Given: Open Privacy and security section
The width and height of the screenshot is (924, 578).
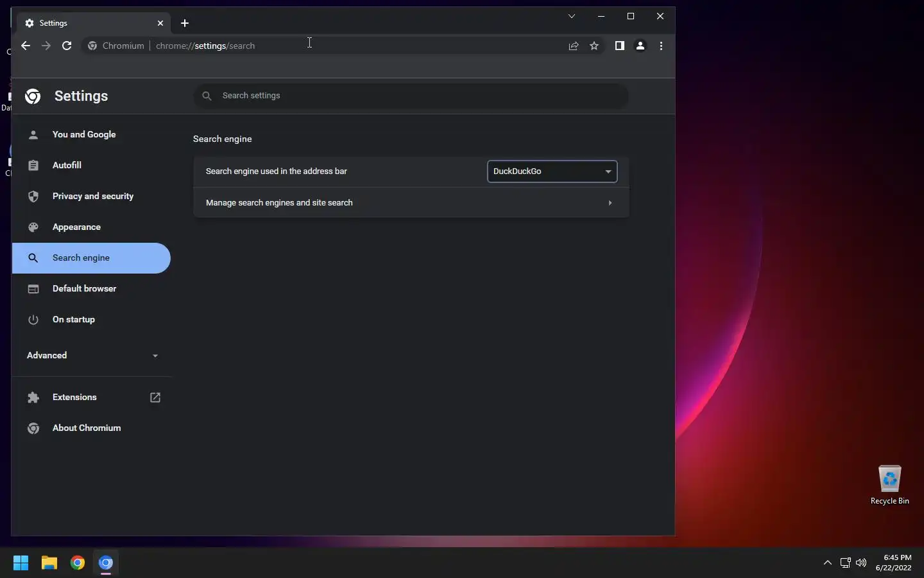Looking at the screenshot, I should [x=91, y=196].
